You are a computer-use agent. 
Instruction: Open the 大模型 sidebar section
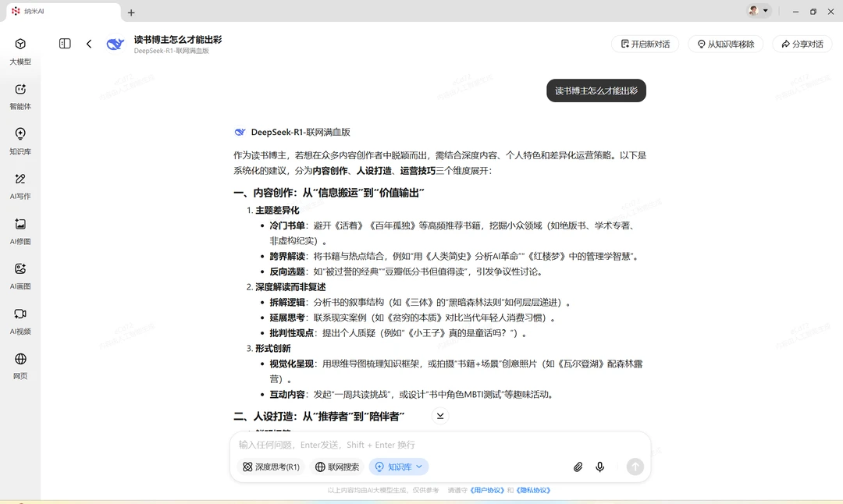coord(20,51)
